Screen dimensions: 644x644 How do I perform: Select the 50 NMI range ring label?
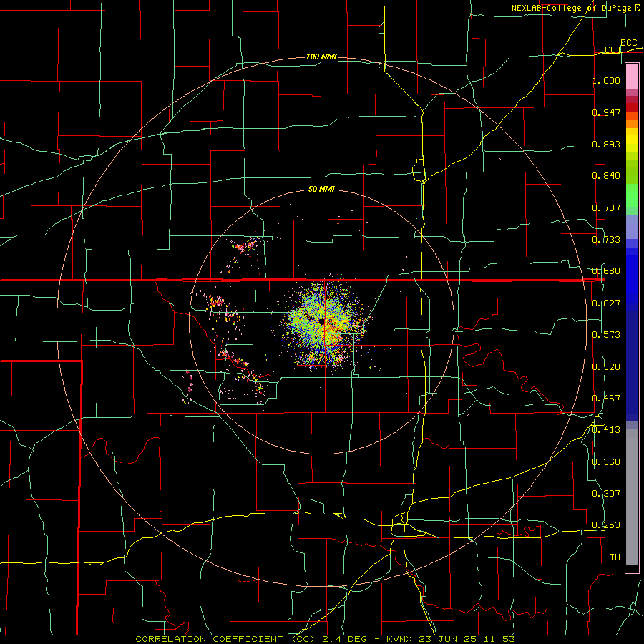point(321,190)
